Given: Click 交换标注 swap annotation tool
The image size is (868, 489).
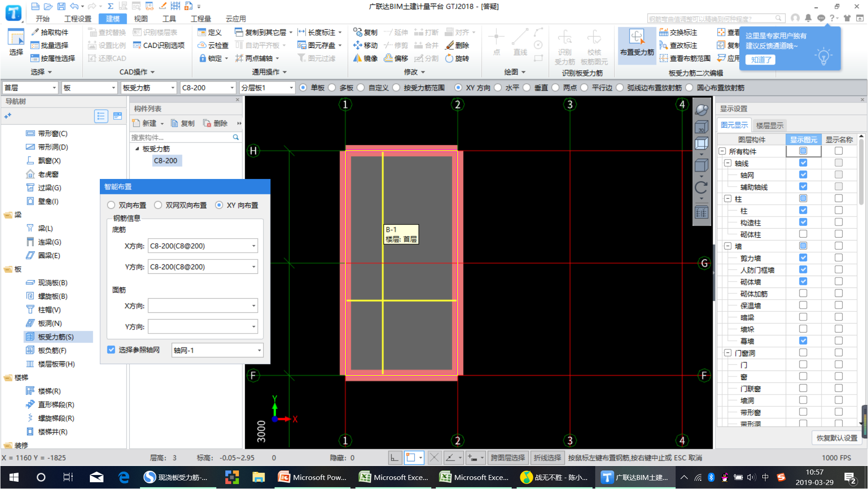Looking at the screenshot, I should [678, 32].
